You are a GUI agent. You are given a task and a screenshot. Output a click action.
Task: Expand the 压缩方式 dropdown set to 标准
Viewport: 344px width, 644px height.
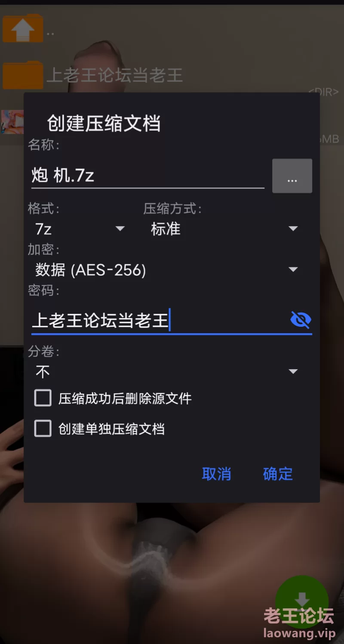click(x=224, y=229)
